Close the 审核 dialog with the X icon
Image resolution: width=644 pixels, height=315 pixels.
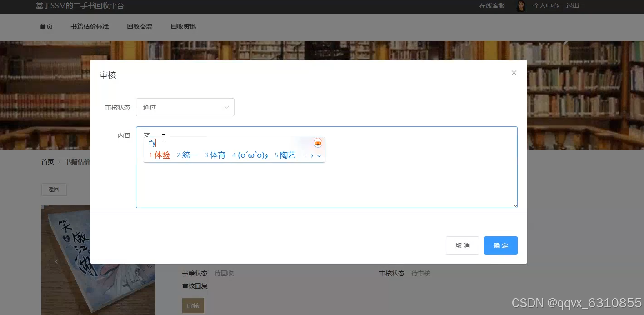coord(514,73)
